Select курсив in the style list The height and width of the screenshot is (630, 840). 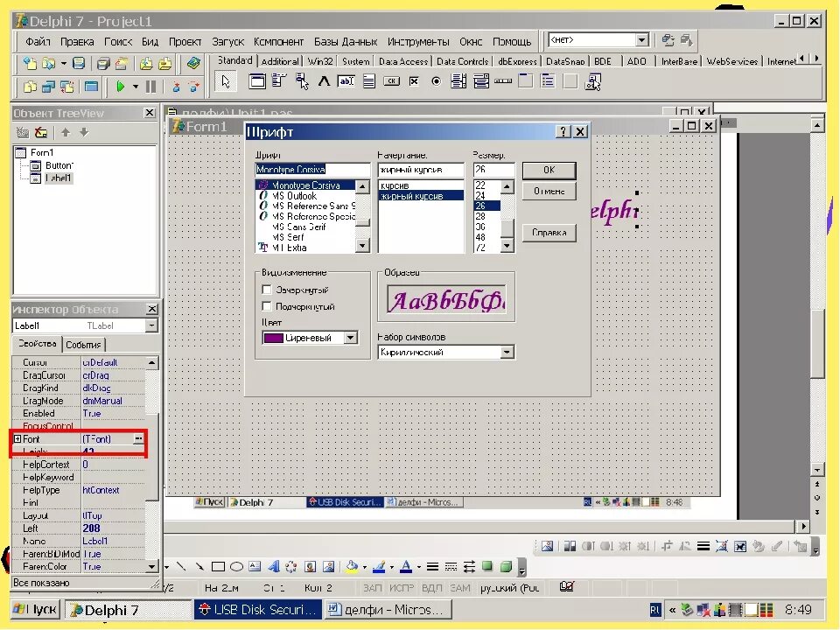(x=395, y=185)
